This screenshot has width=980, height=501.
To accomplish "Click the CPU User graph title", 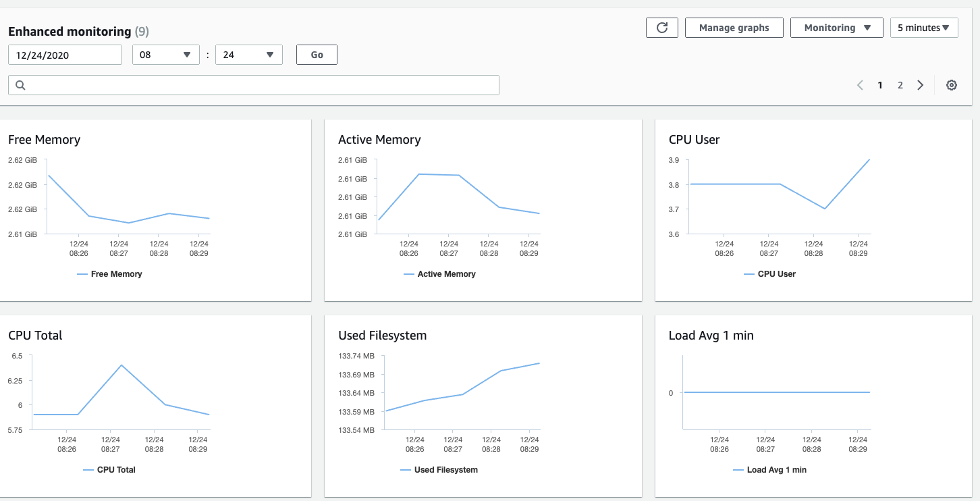I will 694,140.
